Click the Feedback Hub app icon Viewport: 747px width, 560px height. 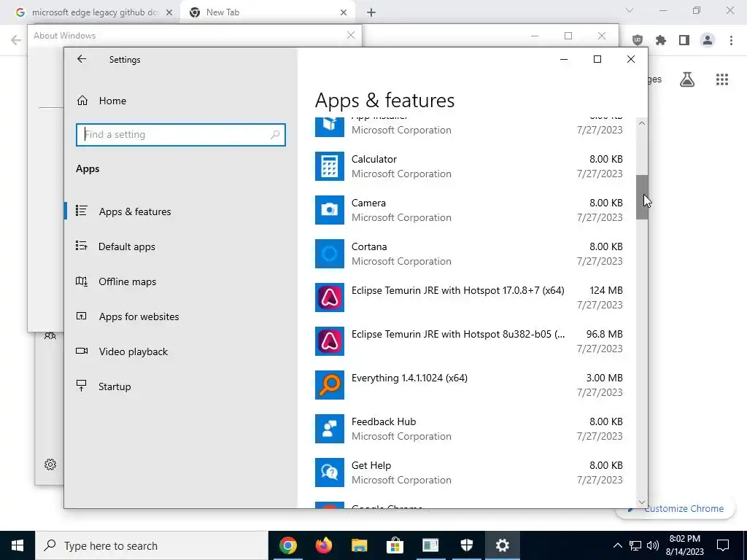[x=329, y=429]
